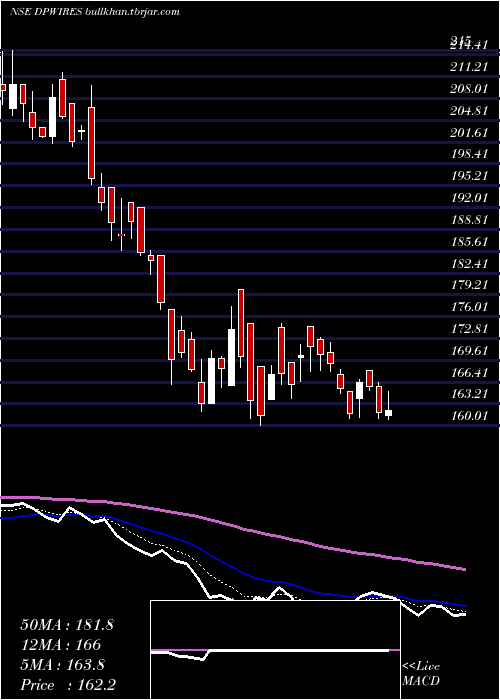Click the <<Live MACD label

(x=421, y=674)
